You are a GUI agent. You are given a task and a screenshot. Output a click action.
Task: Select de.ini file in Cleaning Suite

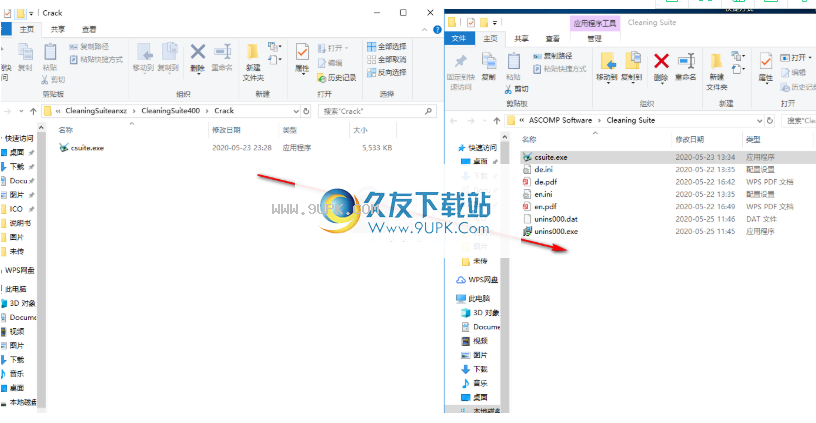click(x=538, y=170)
